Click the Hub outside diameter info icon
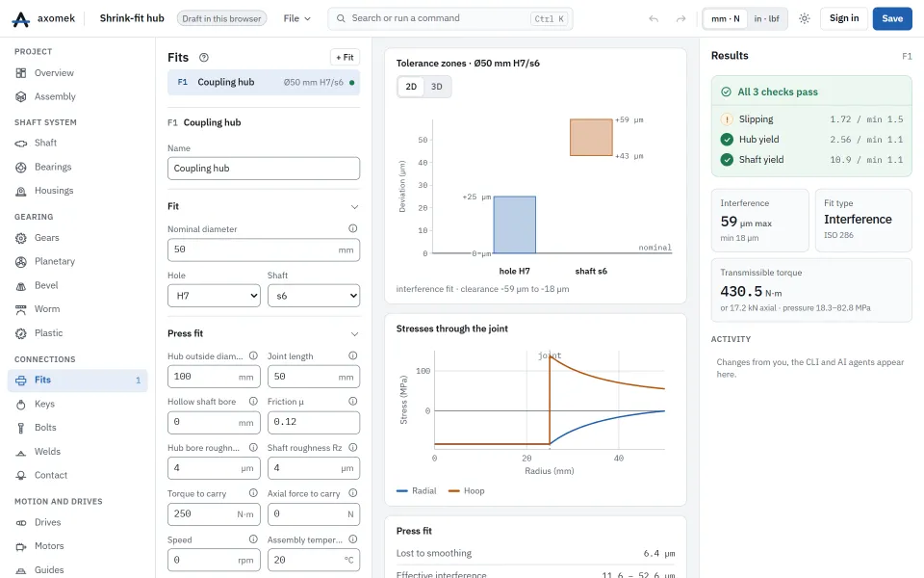The width and height of the screenshot is (924, 578). pos(253,355)
